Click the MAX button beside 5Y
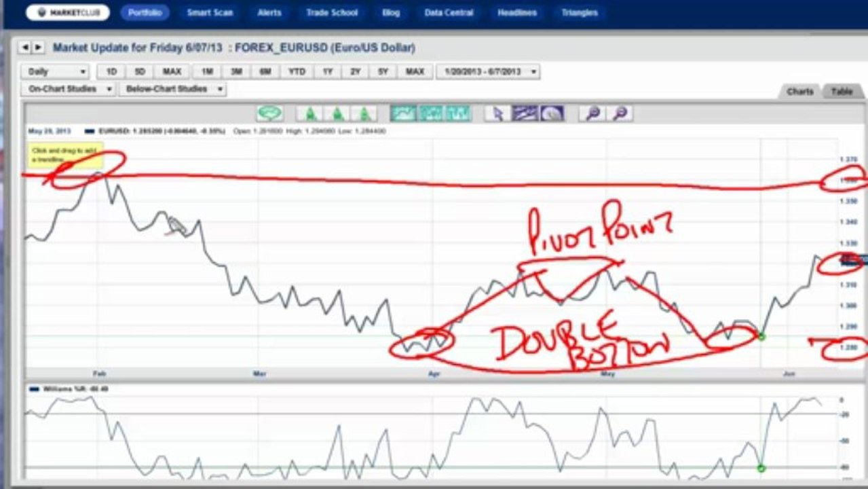The width and height of the screenshot is (868, 489). click(415, 71)
